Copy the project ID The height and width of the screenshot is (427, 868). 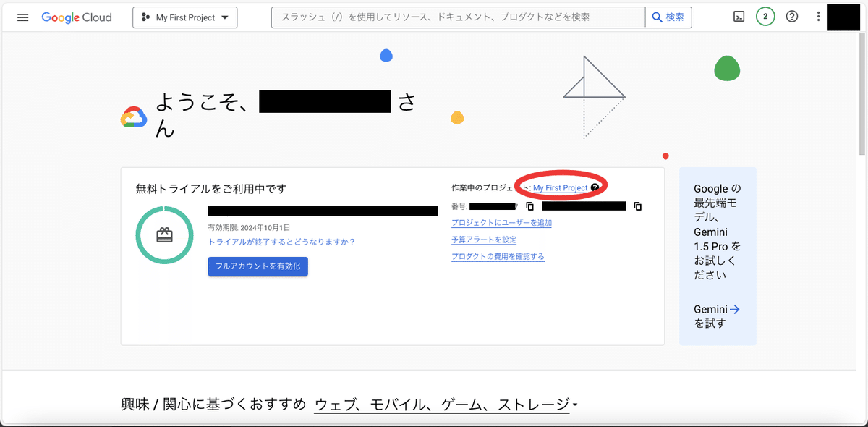(x=637, y=206)
